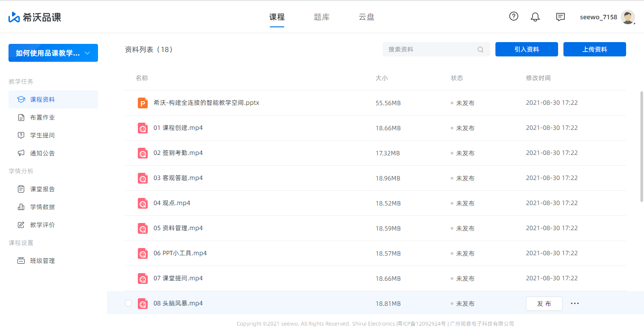Click the pptx file icon
Image resolution: width=644 pixels, height=330 pixels.
pyautogui.click(x=143, y=103)
